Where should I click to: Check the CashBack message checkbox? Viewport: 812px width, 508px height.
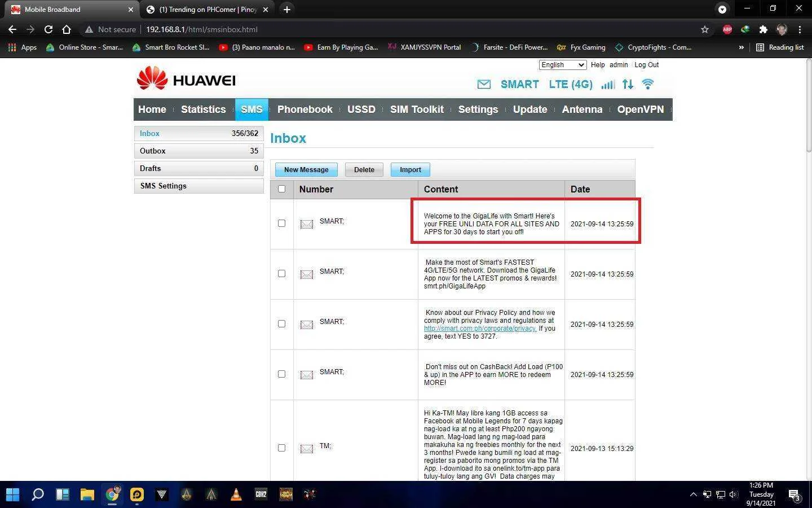(281, 374)
